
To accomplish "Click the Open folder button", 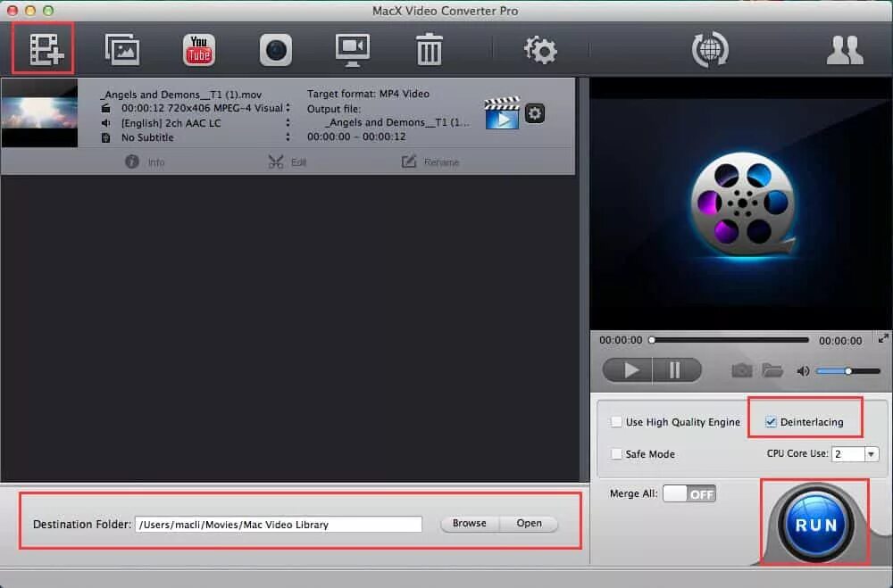I will pyautogui.click(x=529, y=523).
